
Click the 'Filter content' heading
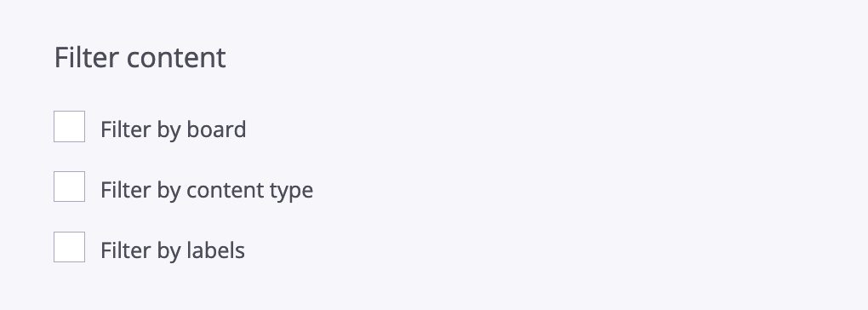click(140, 57)
